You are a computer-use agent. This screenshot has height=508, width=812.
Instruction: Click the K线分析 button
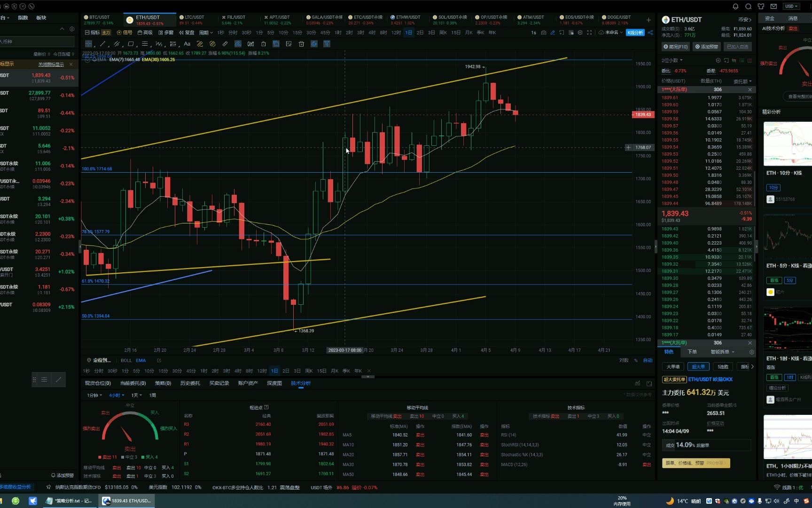(635, 32)
